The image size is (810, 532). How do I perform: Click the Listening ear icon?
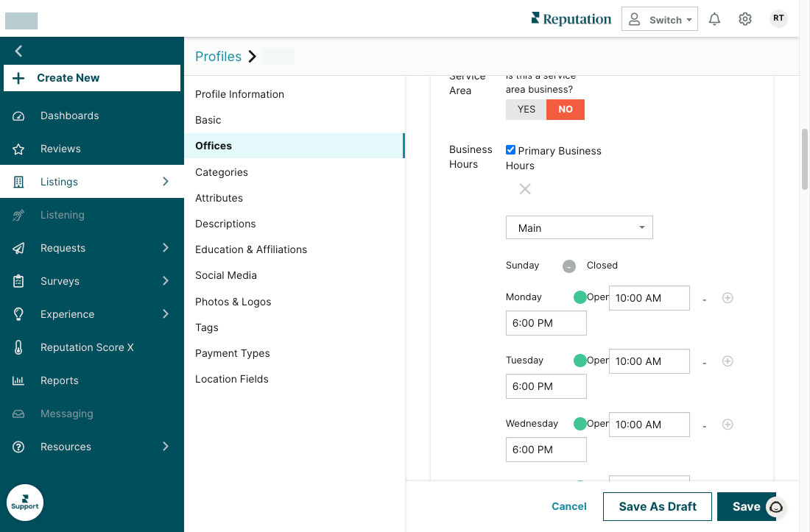click(x=18, y=215)
